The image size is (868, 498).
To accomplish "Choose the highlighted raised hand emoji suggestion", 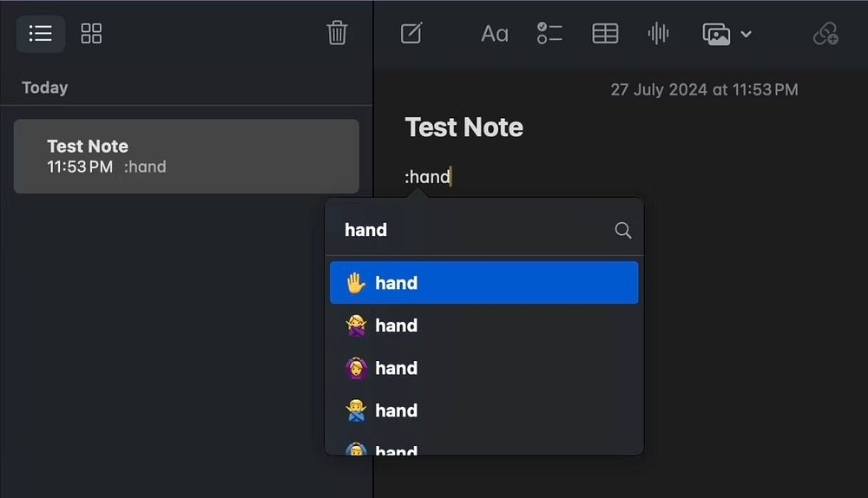I will coord(483,283).
